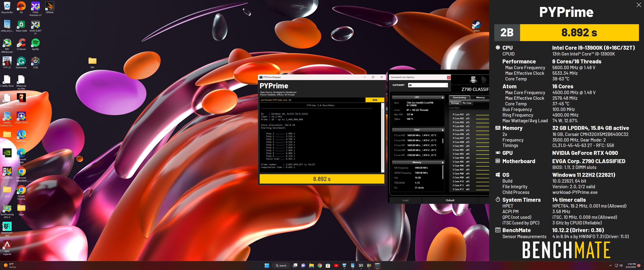Viewport: 644px width, 270px height.
Task: Open the CATEGORY dropdown showing 2B
Action: 428,85
